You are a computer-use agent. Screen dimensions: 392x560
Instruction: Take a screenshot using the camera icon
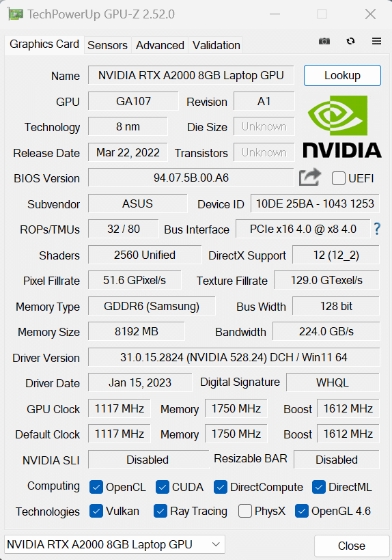(x=324, y=42)
